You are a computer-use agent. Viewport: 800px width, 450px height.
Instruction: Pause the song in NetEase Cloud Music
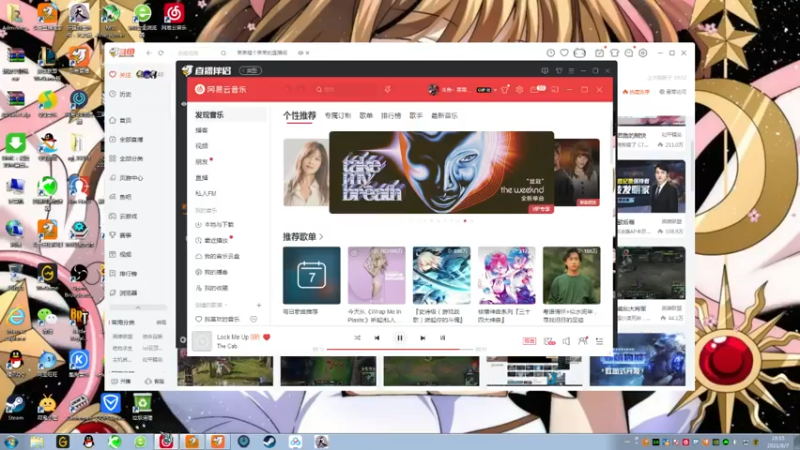coord(400,338)
